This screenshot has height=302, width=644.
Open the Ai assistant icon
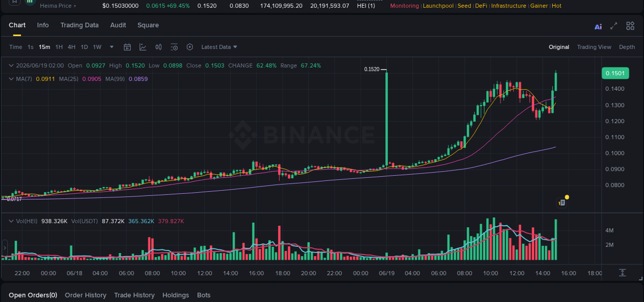click(x=598, y=27)
